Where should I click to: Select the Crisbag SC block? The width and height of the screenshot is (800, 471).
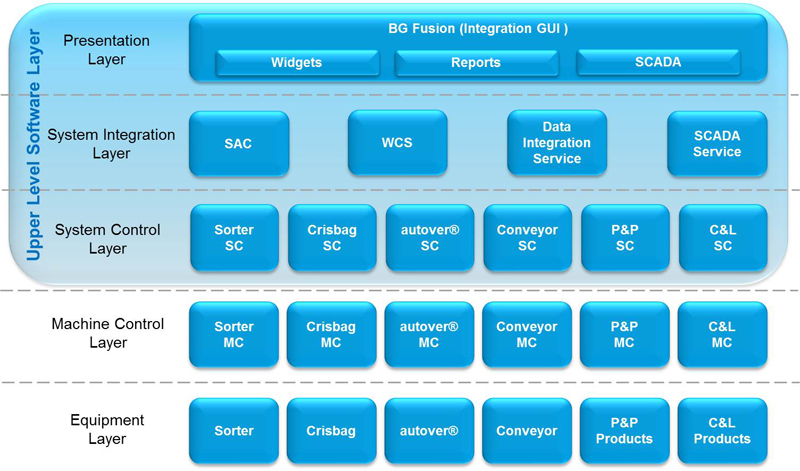(332, 238)
